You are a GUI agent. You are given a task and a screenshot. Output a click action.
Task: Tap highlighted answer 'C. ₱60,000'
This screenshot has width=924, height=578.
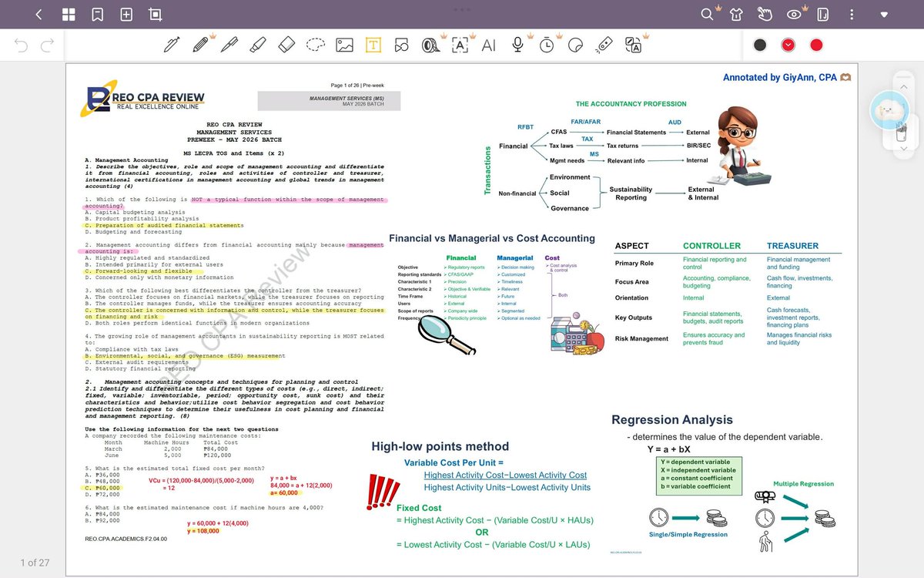coord(102,488)
